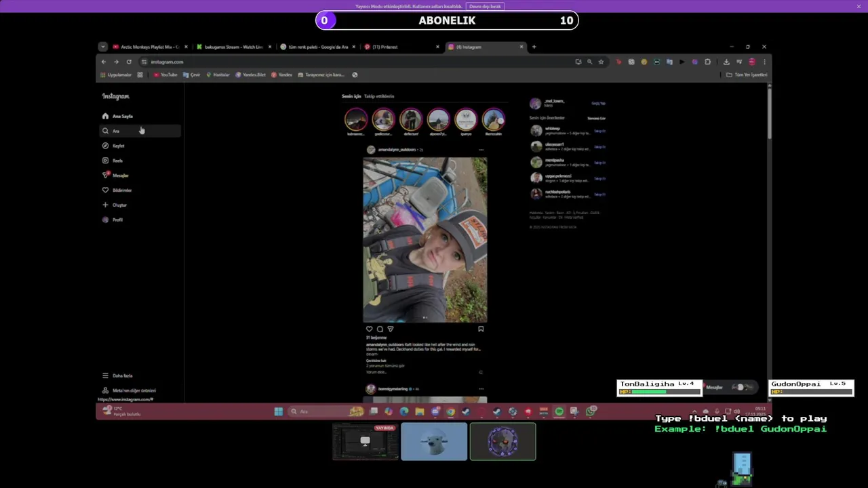Open Chrome extensions puzzle icon
868x488 pixels.
pos(707,62)
